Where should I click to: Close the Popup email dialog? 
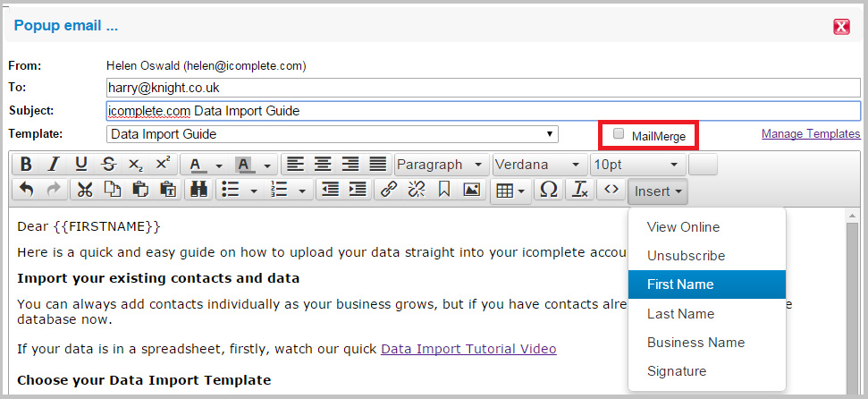pyautogui.click(x=841, y=27)
